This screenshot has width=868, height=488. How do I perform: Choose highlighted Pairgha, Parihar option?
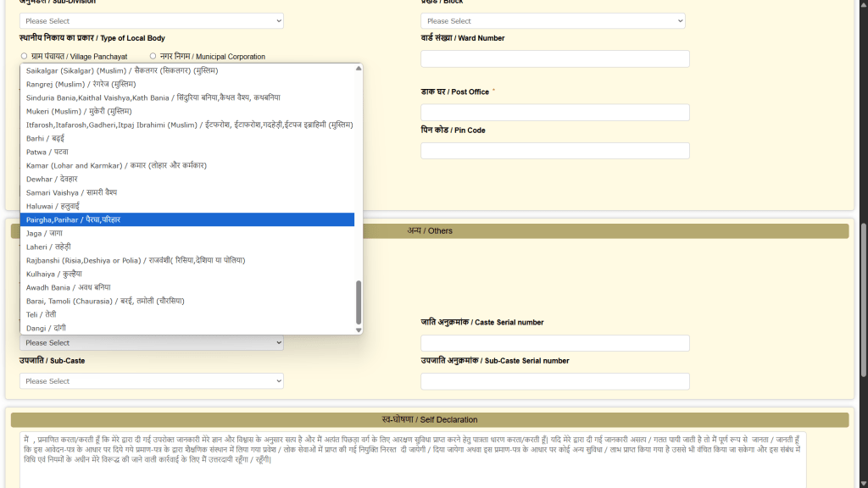(x=187, y=219)
